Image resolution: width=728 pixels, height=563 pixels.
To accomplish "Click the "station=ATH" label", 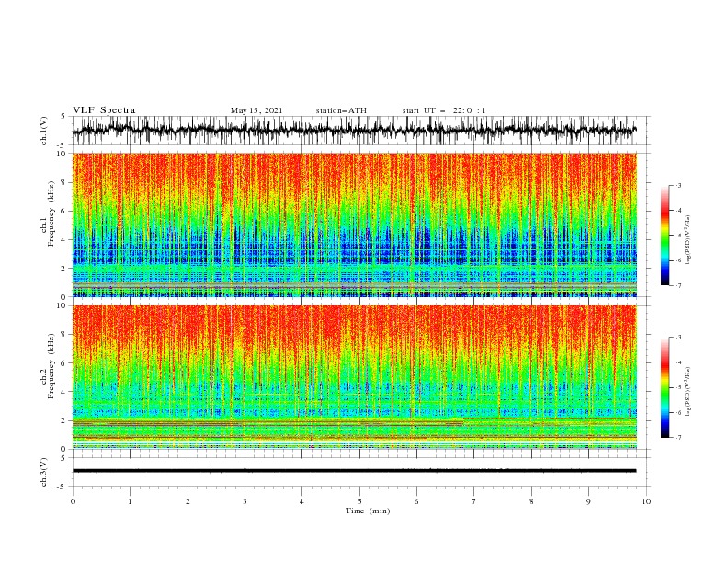I will pyautogui.click(x=341, y=110).
